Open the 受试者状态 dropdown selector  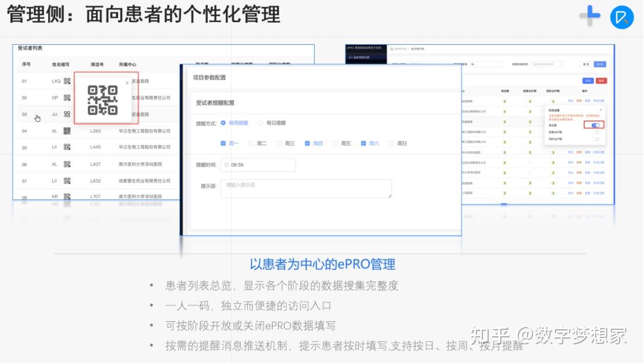pos(547,65)
